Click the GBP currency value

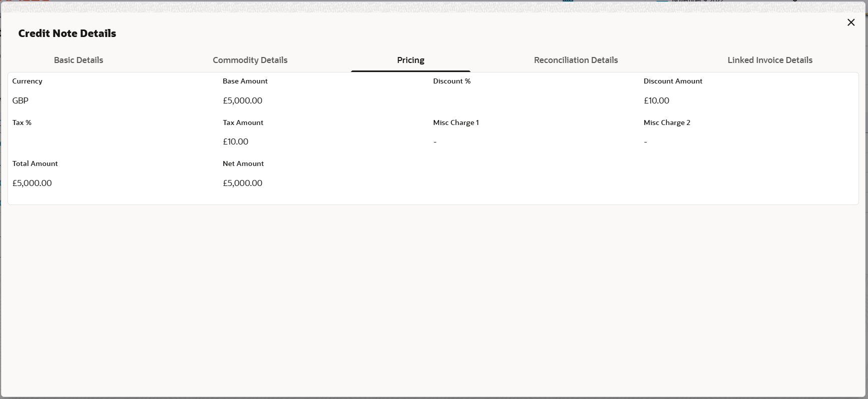tap(21, 100)
